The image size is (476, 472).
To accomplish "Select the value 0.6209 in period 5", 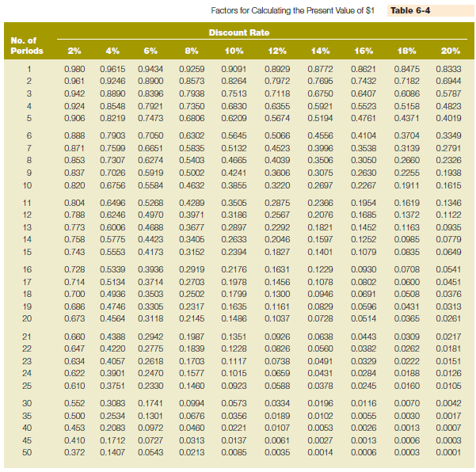I will [234, 118].
